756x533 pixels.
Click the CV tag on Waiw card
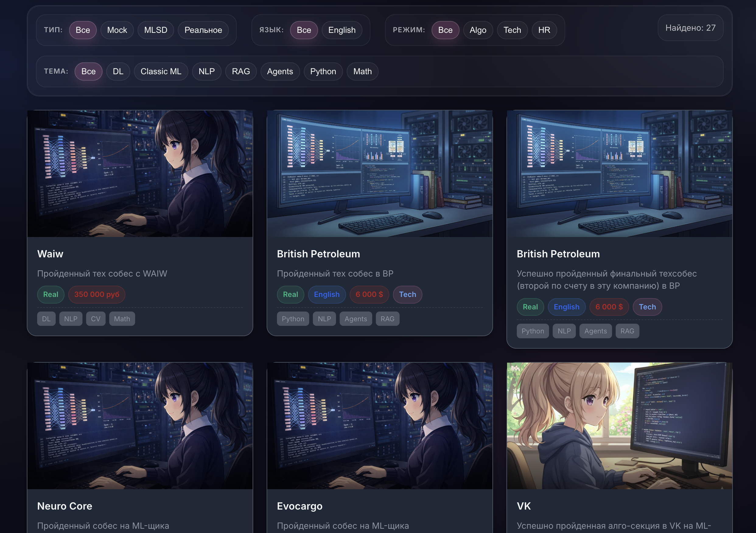[96, 319]
